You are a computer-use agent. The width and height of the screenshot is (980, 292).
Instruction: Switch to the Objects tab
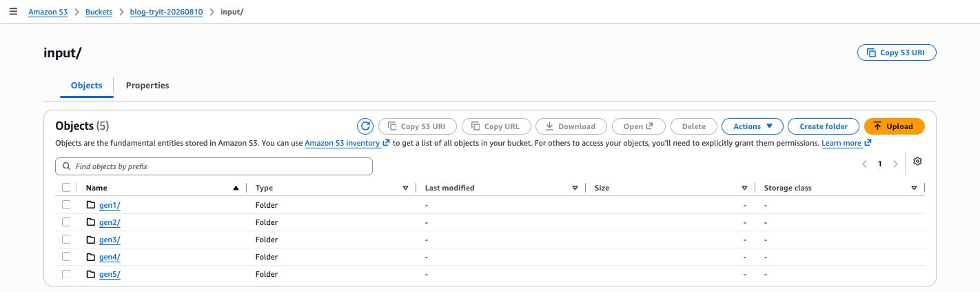(86, 86)
